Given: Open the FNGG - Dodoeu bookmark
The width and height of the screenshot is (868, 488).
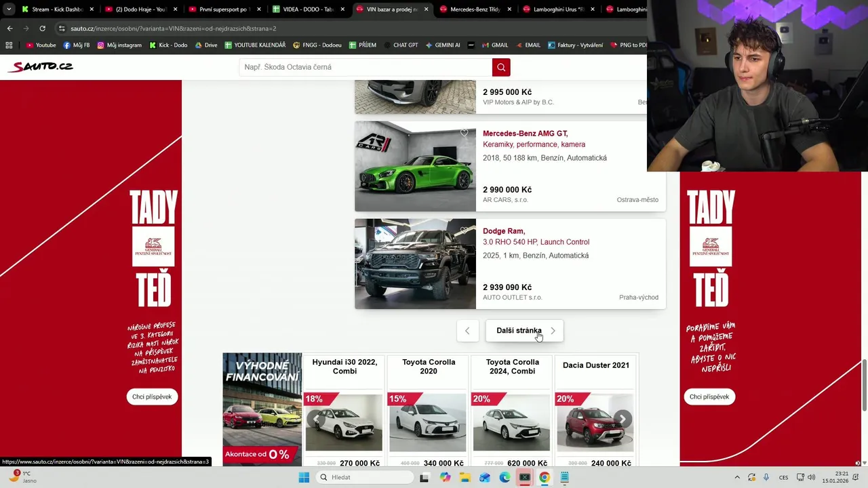Looking at the screenshot, I should point(317,45).
